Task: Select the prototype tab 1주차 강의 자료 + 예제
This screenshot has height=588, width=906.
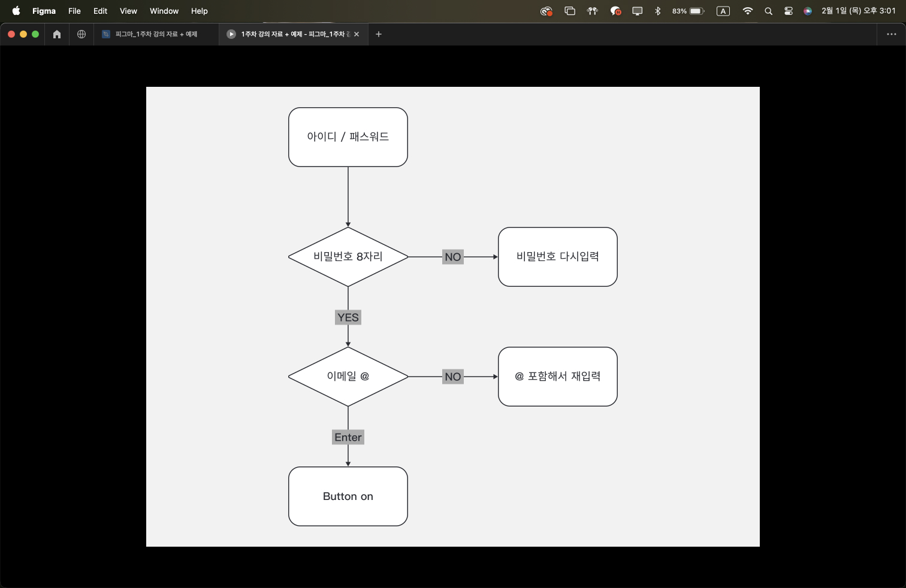Action: [x=295, y=34]
